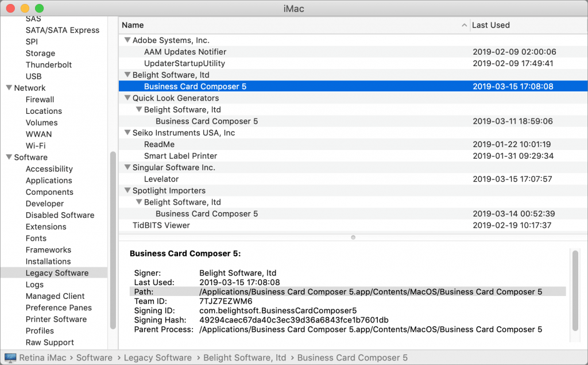The image size is (588, 365).
Task: Open Fonts in the sidebar
Action: tap(36, 238)
